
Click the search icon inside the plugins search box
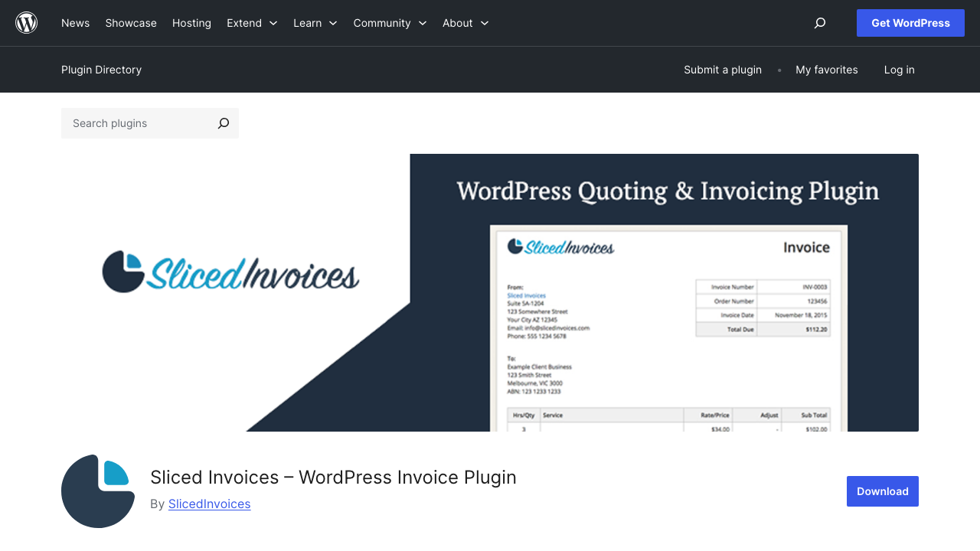coord(222,122)
